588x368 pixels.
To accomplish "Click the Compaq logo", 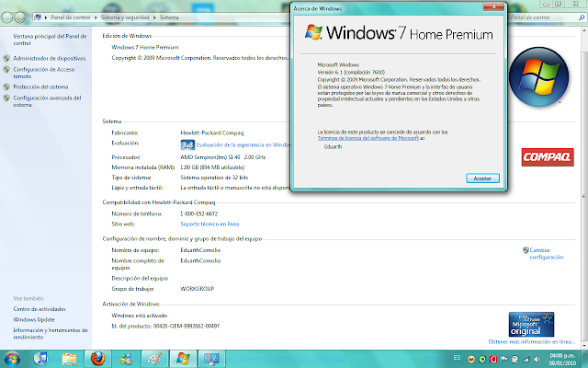I will click(x=548, y=157).
